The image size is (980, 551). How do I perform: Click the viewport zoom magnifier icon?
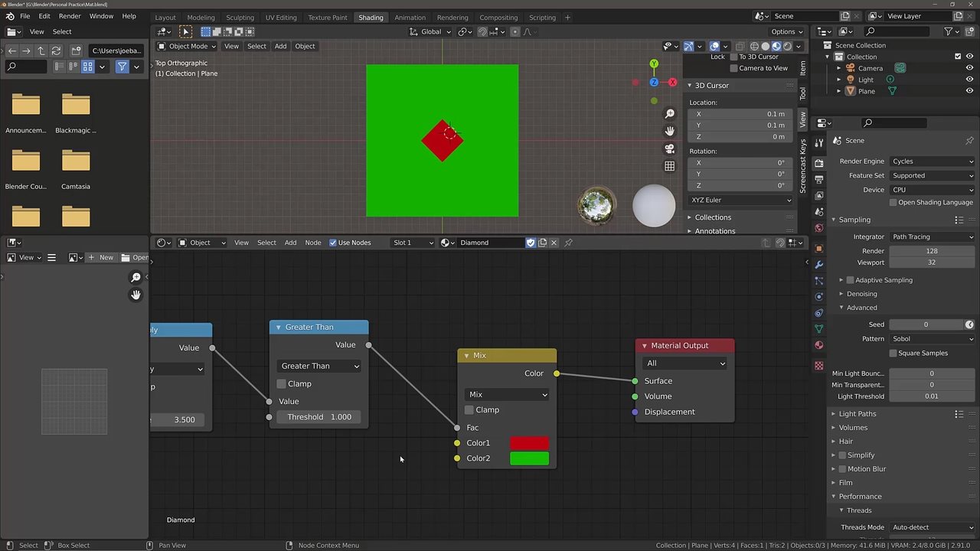click(670, 113)
